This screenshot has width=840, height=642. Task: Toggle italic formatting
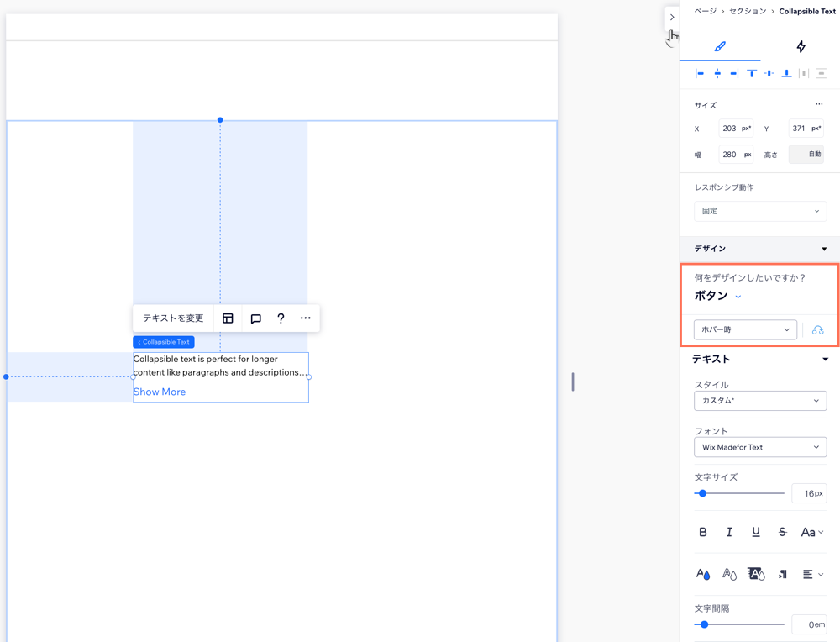click(728, 532)
